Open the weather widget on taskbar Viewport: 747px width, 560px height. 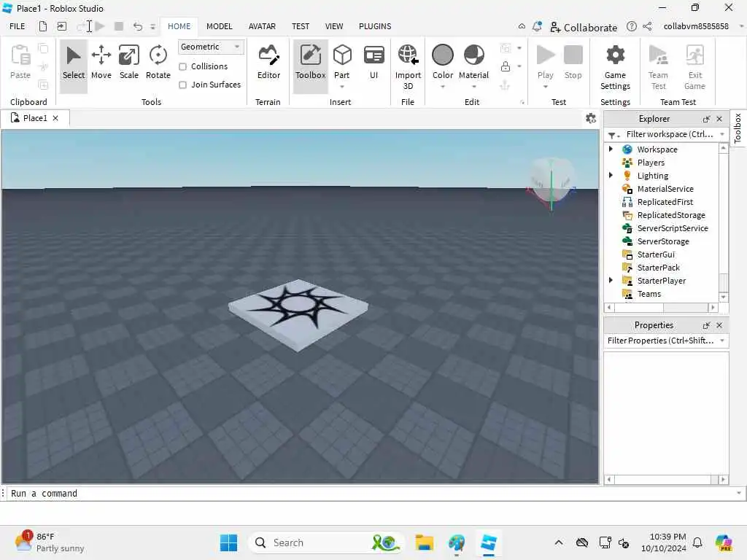pos(49,542)
